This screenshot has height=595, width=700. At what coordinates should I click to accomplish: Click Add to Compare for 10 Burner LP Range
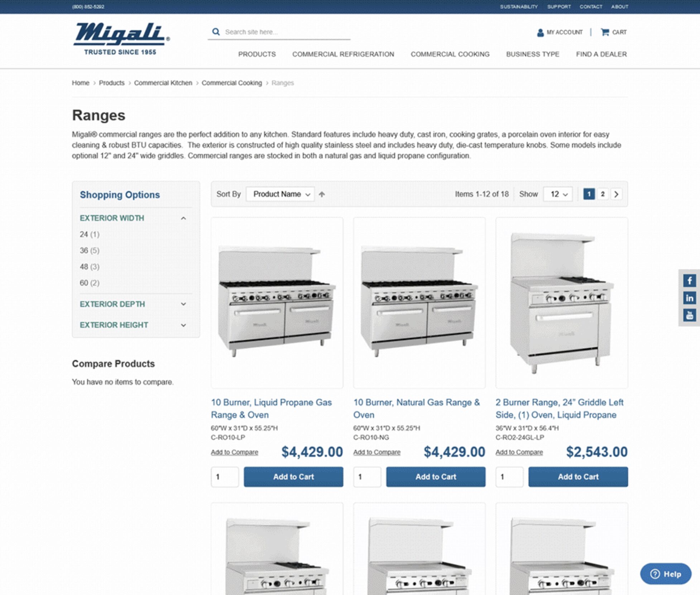[x=235, y=452]
